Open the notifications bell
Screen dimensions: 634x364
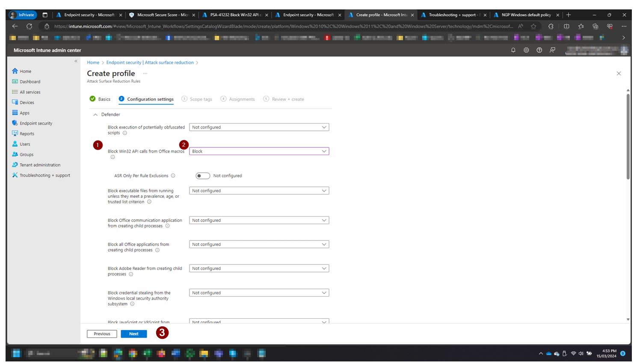click(x=513, y=50)
